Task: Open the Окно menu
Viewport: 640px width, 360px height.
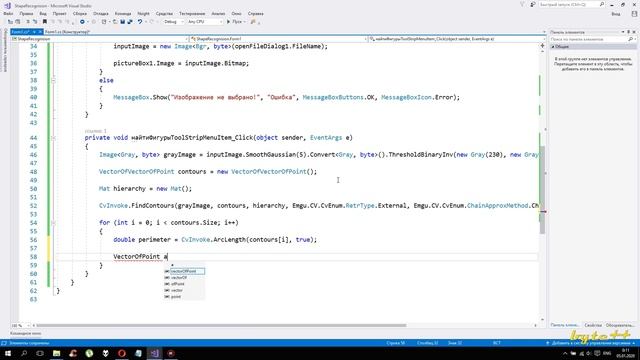Action: [x=236, y=13]
